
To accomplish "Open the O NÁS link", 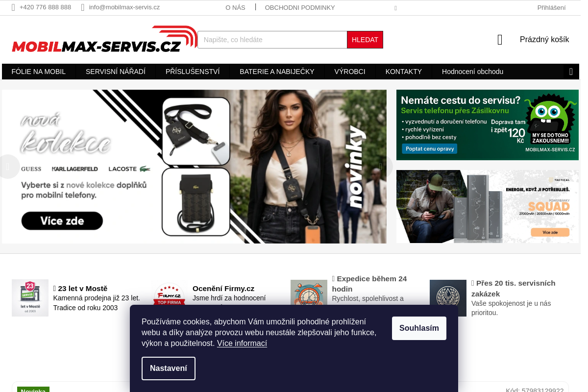I will (235, 7).
